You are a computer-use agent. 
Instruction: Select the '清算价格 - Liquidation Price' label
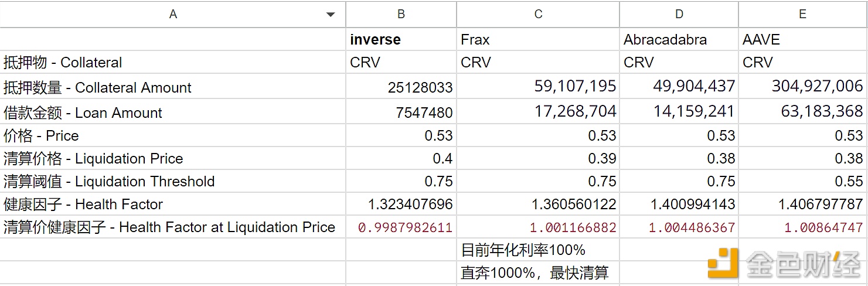173,158
